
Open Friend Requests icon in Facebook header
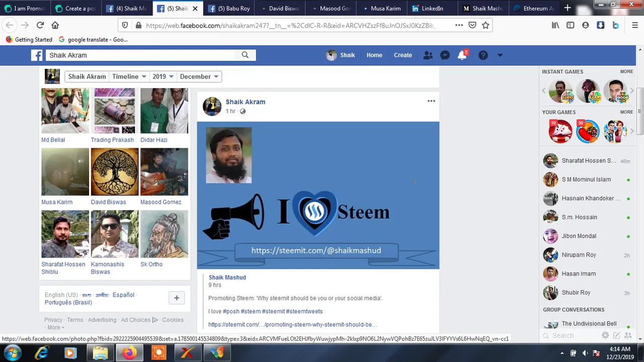428,55
